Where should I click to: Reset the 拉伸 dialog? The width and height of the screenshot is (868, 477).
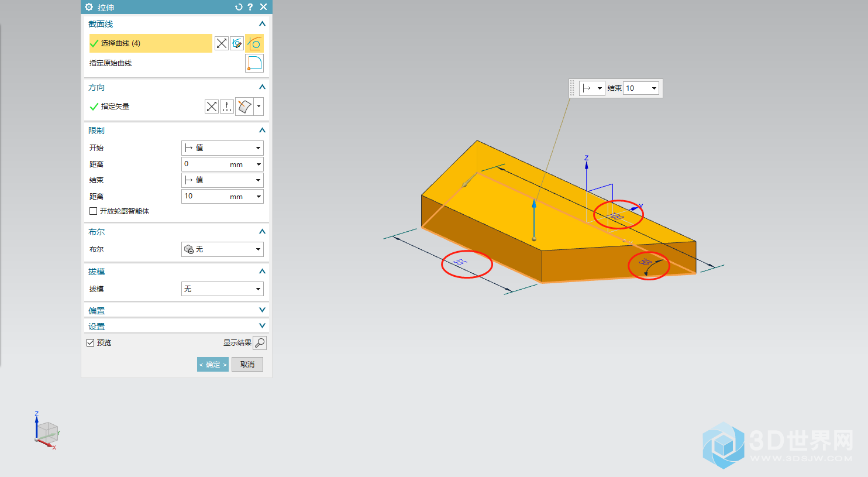click(x=239, y=7)
